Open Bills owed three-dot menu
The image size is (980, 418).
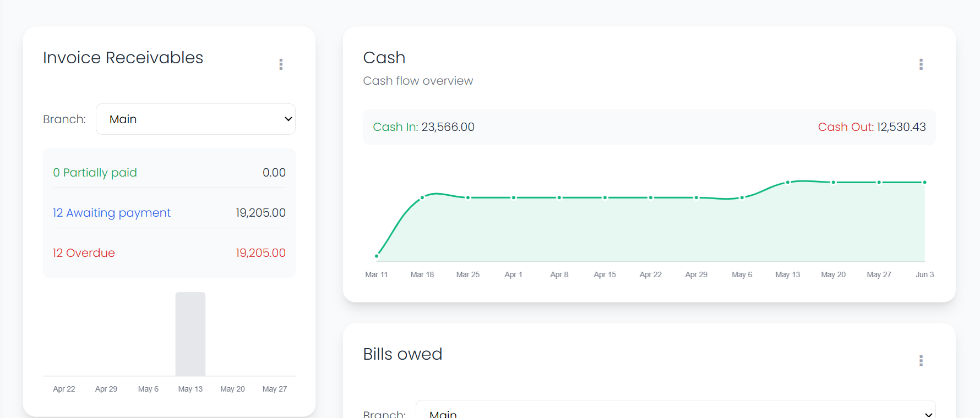(921, 361)
